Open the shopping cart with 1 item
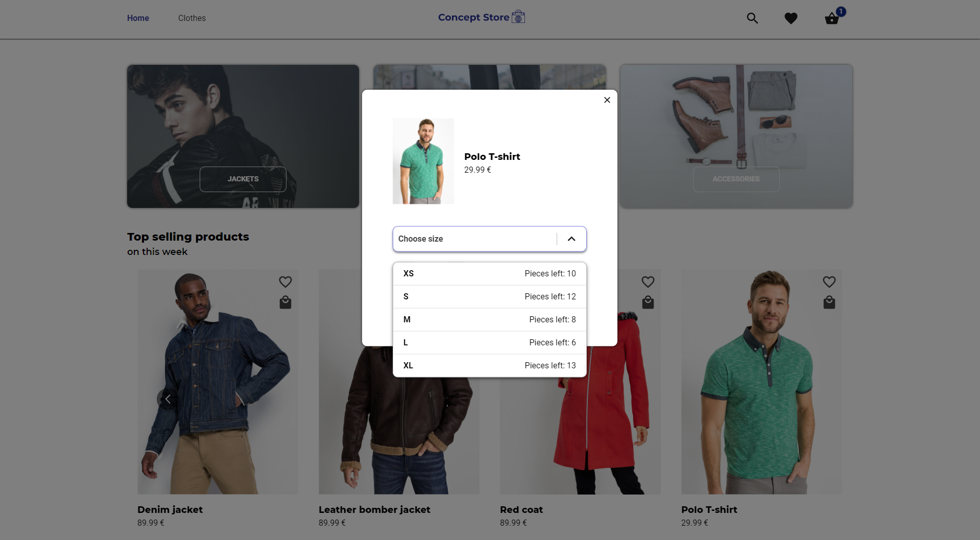 tap(831, 18)
